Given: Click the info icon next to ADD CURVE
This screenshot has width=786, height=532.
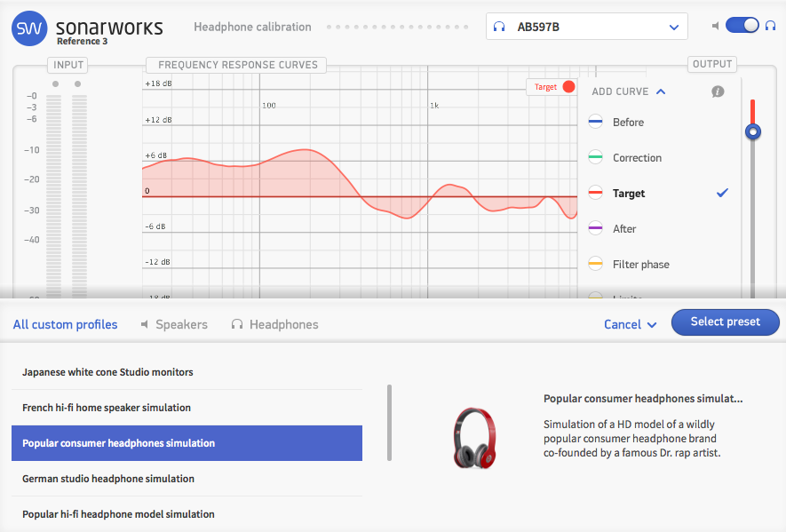Looking at the screenshot, I should click(x=718, y=91).
